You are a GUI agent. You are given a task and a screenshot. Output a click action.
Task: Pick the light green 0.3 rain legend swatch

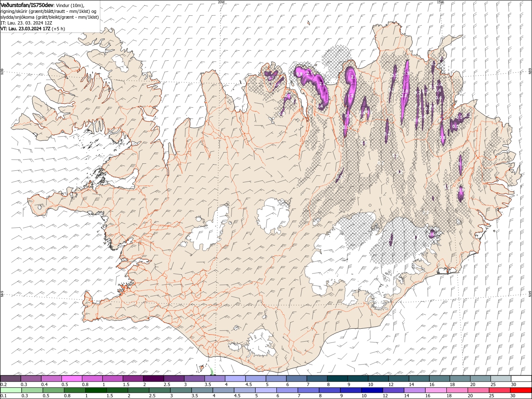pos(32,390)
